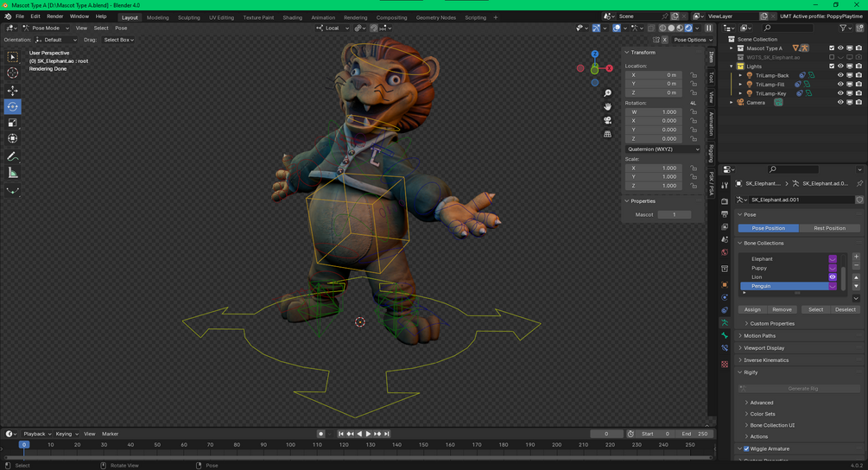Toggle viewport overlays button
868x470 pixels.
coord(617,29)
